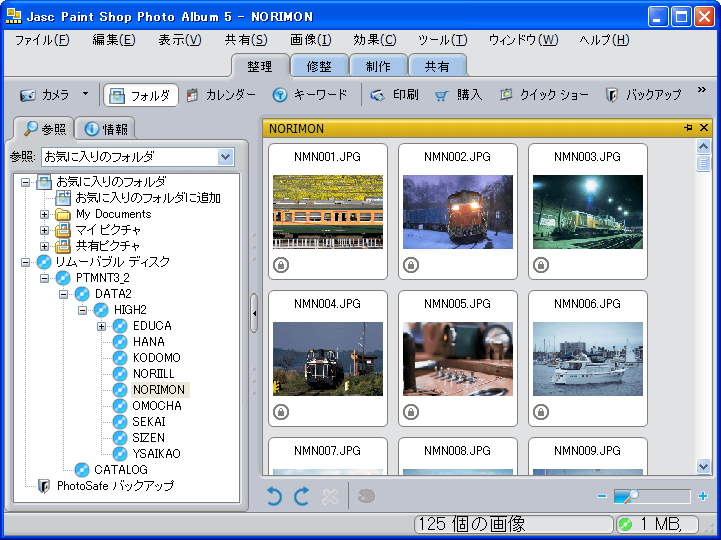Collapse the PTMNT3_2 node
Image resolution: width=721 pixels, height=540 pixels.
44,278
